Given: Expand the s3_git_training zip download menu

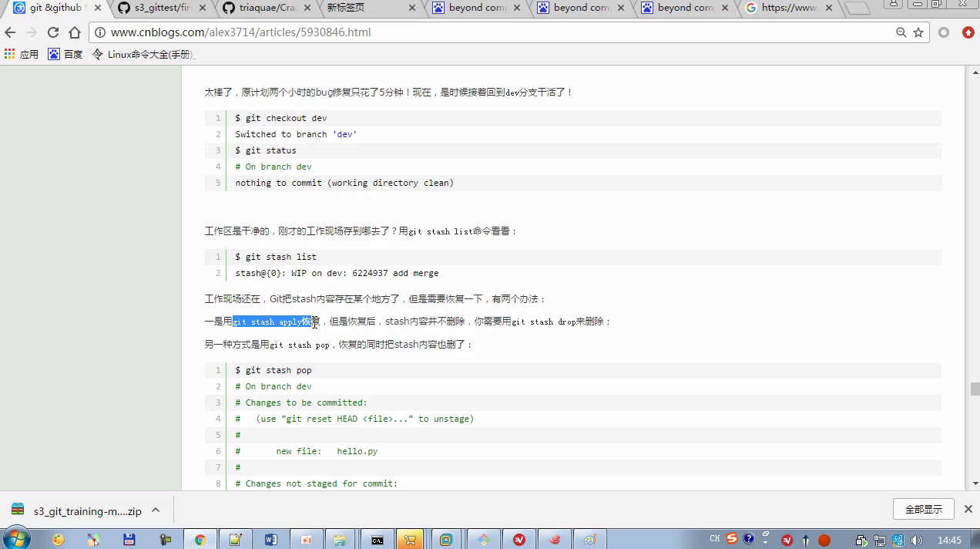Looking at the screenshot, I should tap(156, 510).
